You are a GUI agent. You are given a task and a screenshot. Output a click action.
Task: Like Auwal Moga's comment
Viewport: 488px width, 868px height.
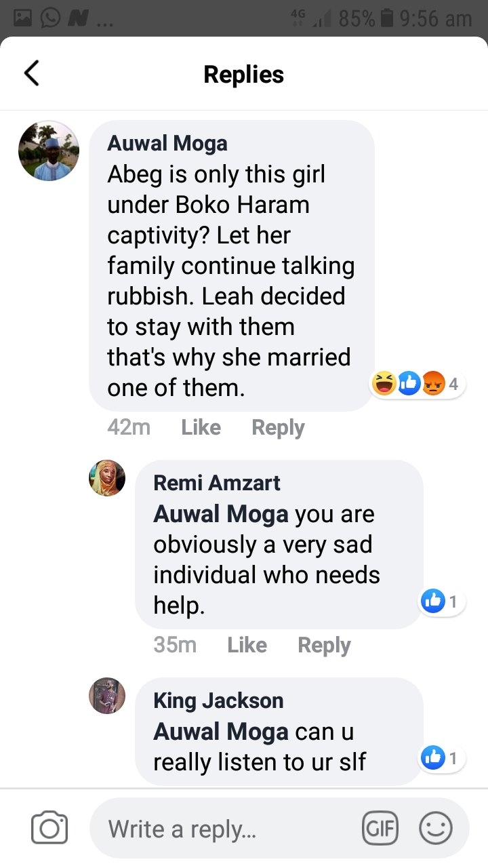[x=201, y=427]
